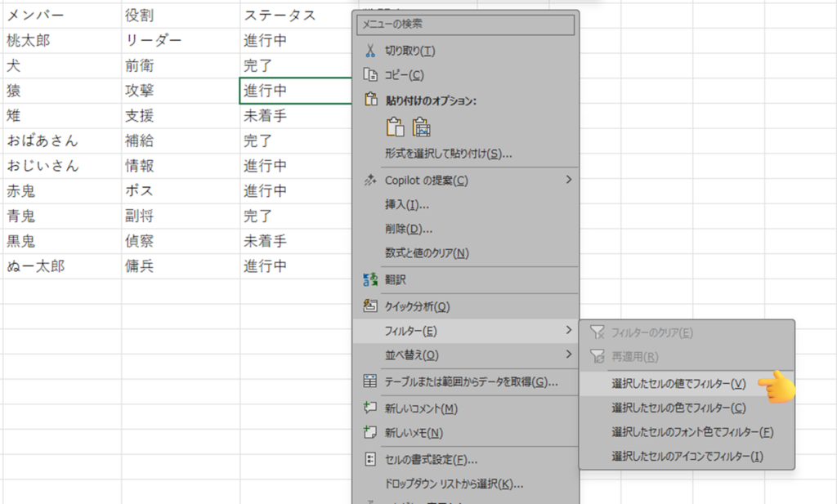
Task: Select 選択したセルの値でフィルター
Action: [678, 383]
